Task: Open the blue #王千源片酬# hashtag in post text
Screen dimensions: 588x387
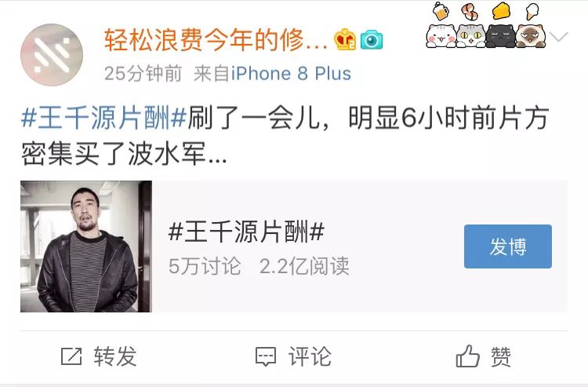Action: [x=103, y=118]
